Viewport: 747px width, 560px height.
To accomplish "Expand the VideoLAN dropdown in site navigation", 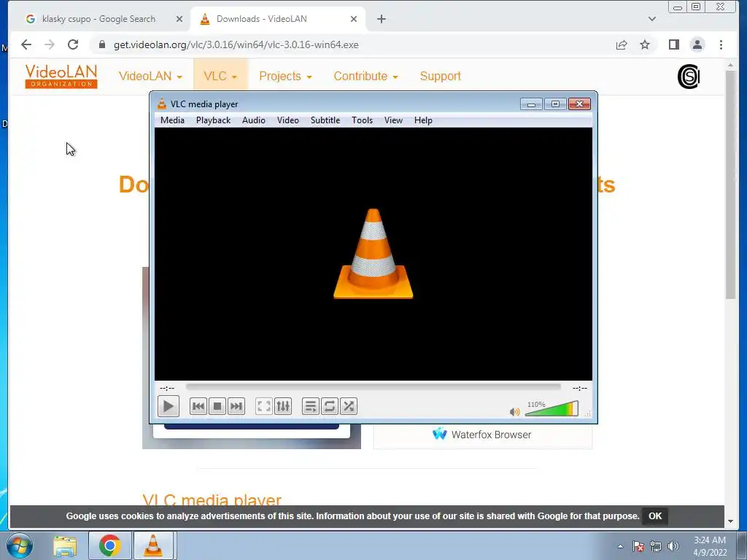I will [150, 76].
